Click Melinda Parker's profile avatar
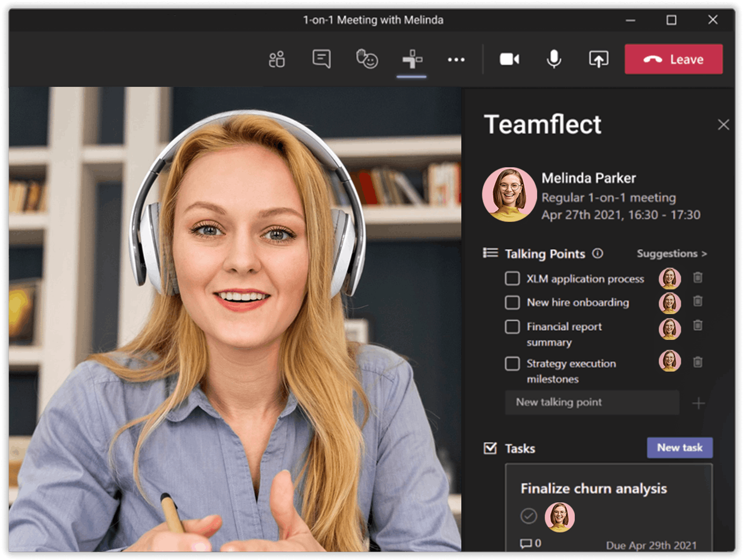Viewport: 744px width, 560px height. point(509,194)
